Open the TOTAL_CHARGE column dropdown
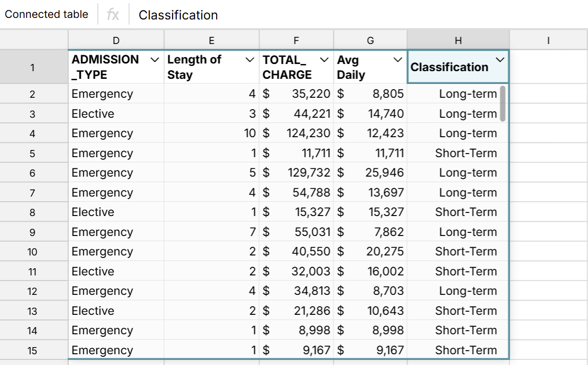 [324, 59]
